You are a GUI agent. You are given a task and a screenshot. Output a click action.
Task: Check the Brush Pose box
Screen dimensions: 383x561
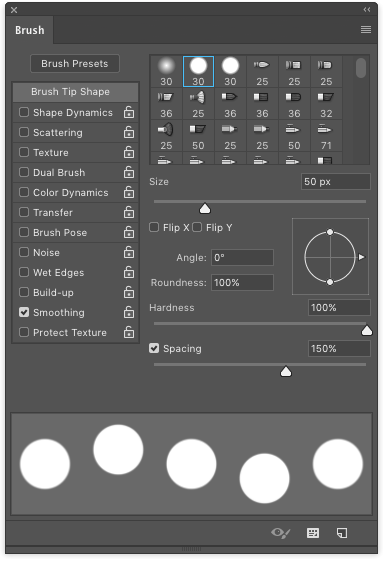(24, 232)
